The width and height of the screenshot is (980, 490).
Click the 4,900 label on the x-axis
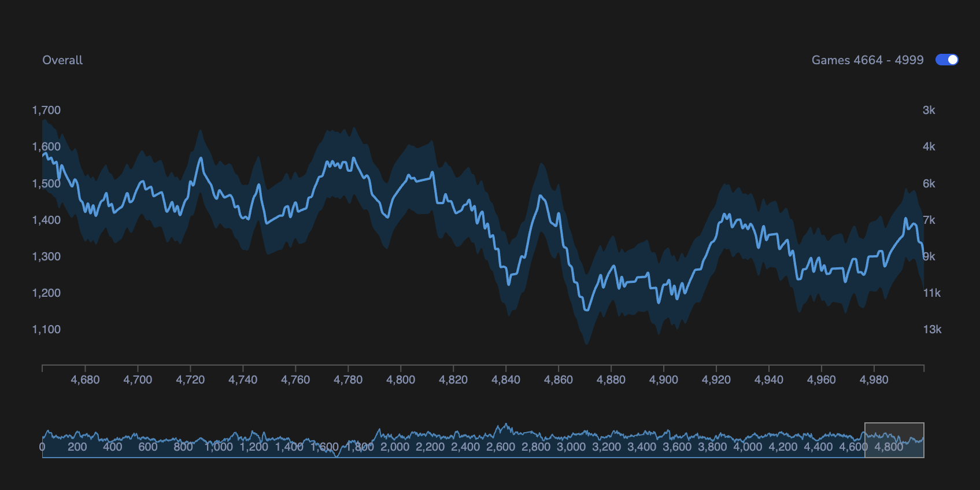click(664, 380)
